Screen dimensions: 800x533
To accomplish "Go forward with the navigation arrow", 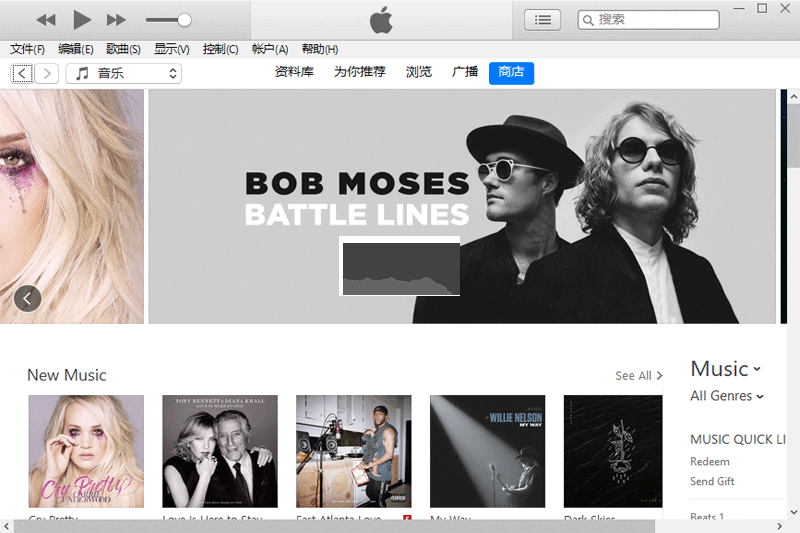I will click(x=47, y=73).
